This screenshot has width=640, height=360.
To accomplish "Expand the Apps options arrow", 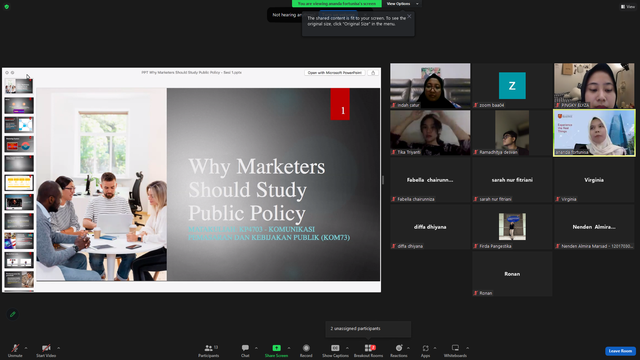I will click(435, 348).
